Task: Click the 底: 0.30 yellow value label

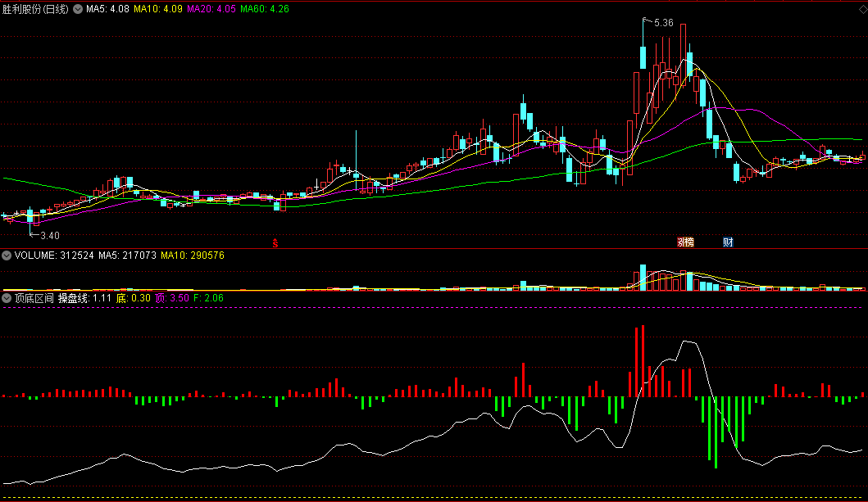Action: click(x=134, y=299)
